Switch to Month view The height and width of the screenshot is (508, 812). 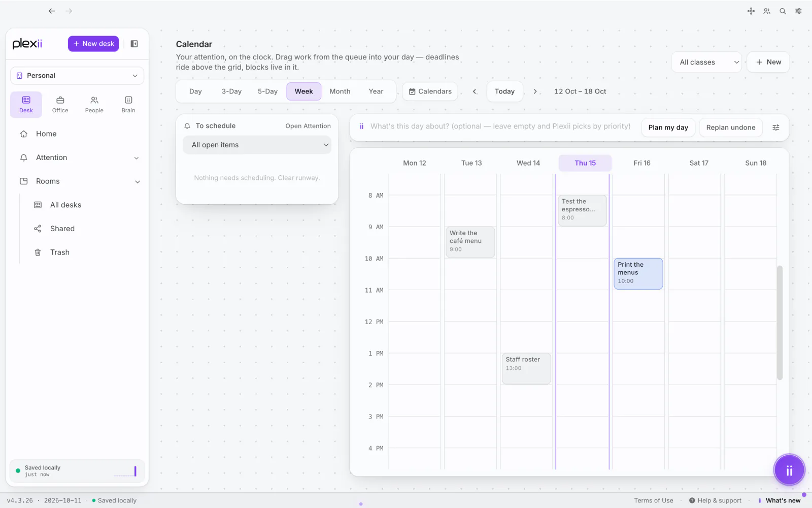pos(340,91)
